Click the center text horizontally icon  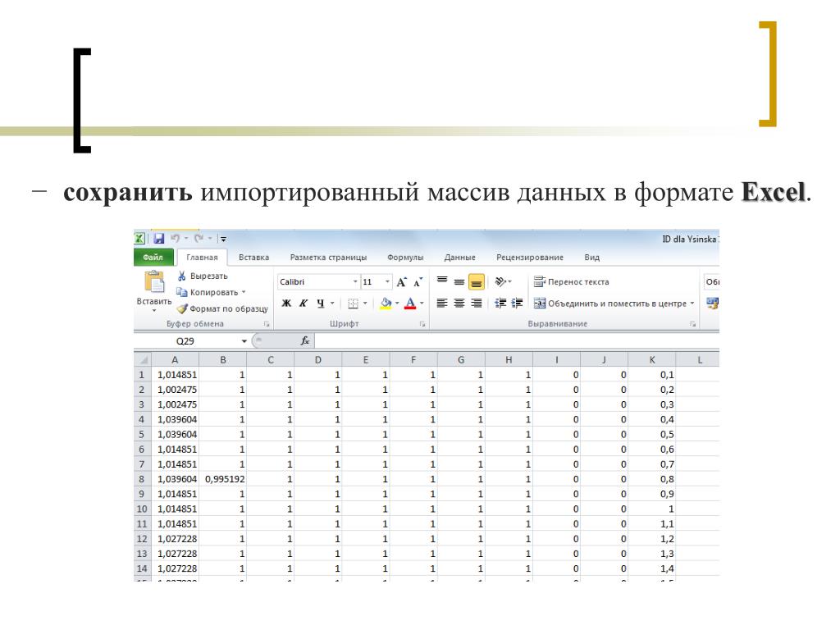point(459,304)
